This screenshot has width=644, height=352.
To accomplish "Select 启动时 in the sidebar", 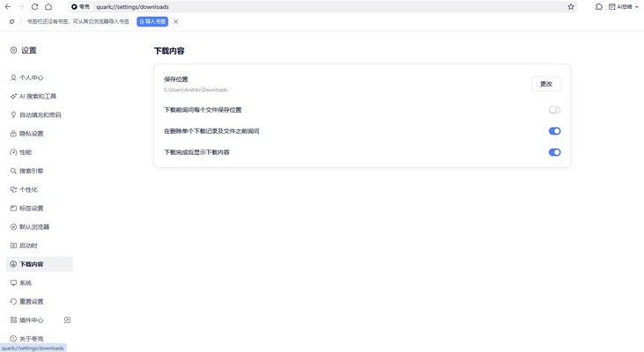I will coord(24,246).
